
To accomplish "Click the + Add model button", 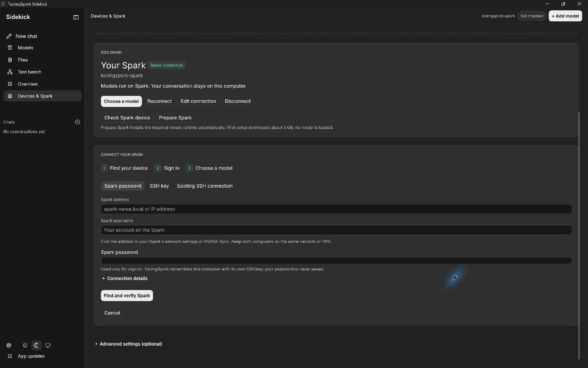I will tap(565, 16).
